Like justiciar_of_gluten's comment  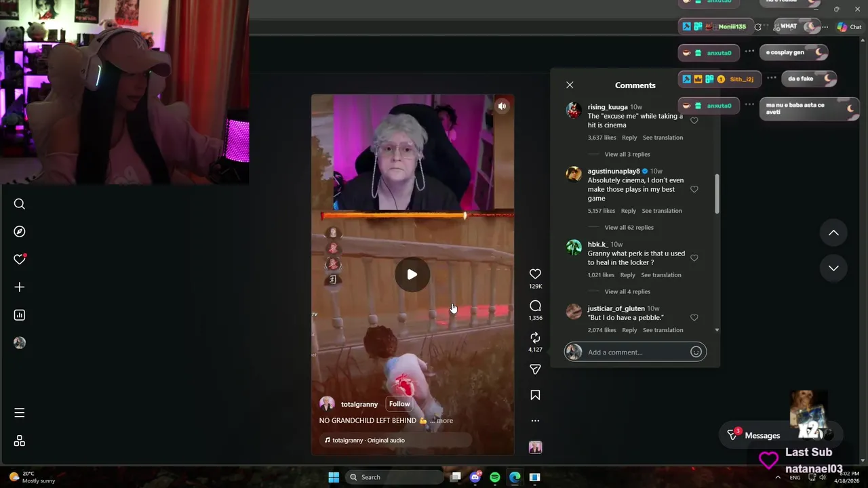coord(694,318)
